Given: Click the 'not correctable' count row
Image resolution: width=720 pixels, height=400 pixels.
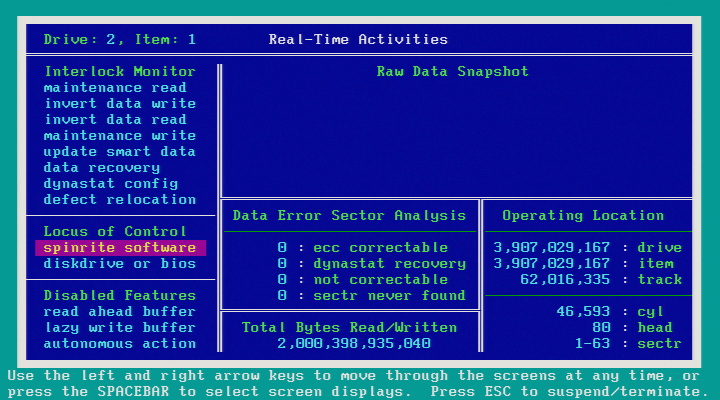Looking at the screenshot, I should [x=363, y=280].
